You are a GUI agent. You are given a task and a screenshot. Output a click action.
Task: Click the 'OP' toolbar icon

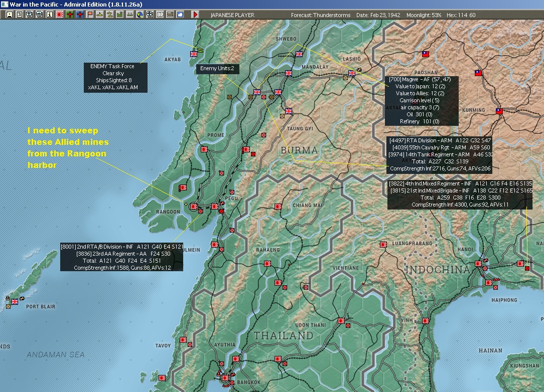point(160,15)
